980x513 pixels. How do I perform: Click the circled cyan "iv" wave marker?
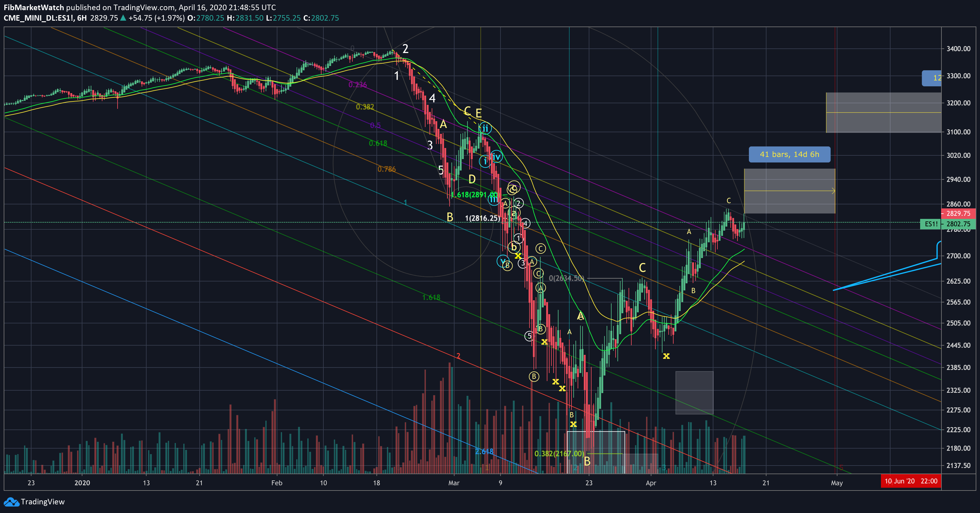coord(496,157)
